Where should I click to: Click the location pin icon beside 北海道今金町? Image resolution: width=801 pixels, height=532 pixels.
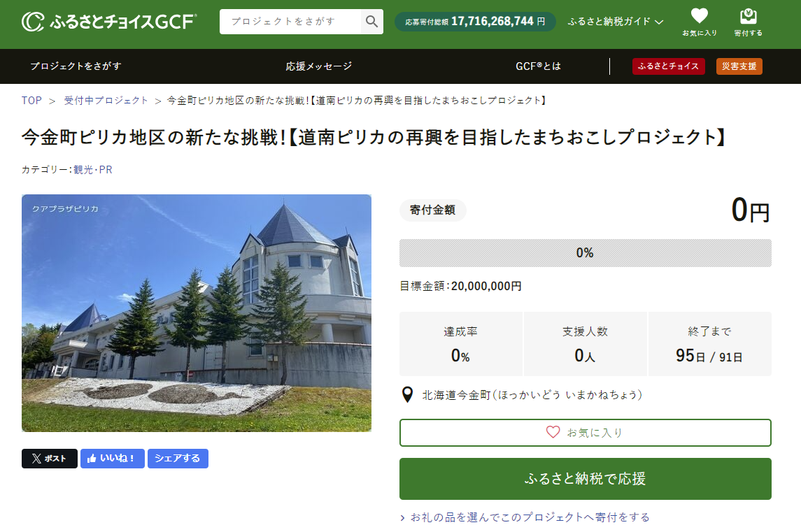407,395
